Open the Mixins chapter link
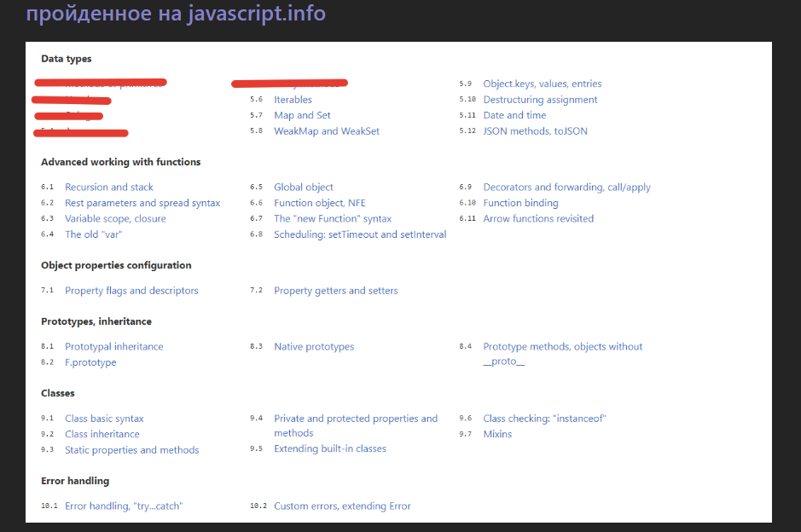This screenshot has width=801, height=532. pyautogui.click(x=497, y=435)
